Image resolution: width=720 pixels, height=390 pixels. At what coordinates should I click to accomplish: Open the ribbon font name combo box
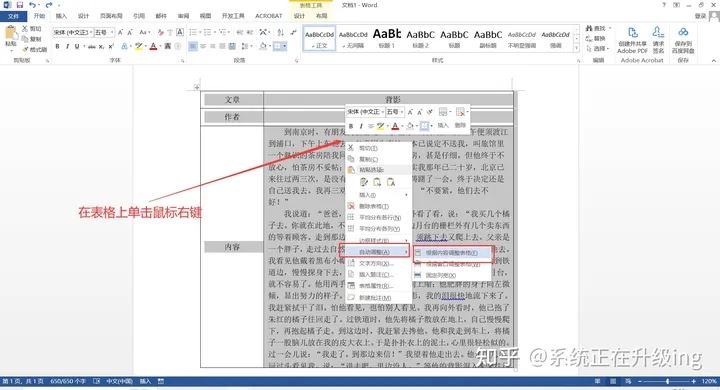(73, 33)
